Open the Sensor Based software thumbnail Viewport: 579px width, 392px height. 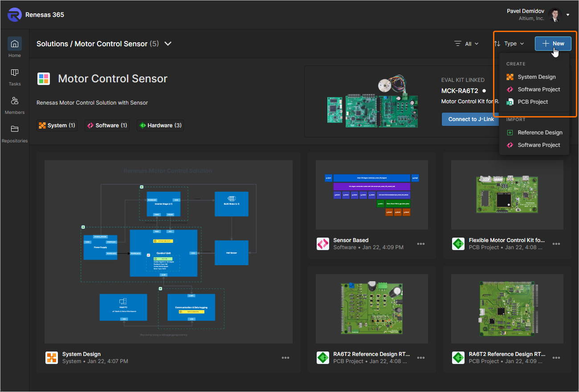pos(371,195)
